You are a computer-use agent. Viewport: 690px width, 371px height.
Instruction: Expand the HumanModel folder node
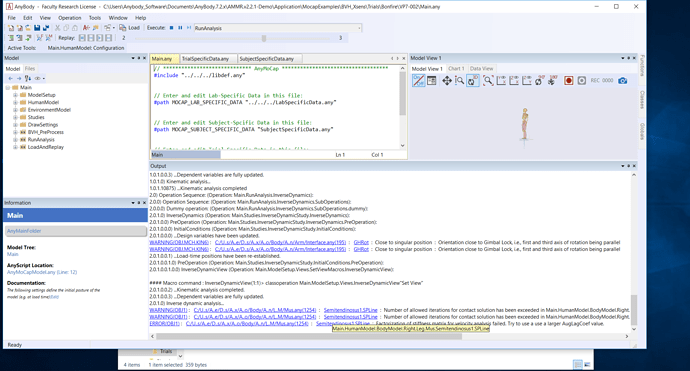tap(15, 103)
